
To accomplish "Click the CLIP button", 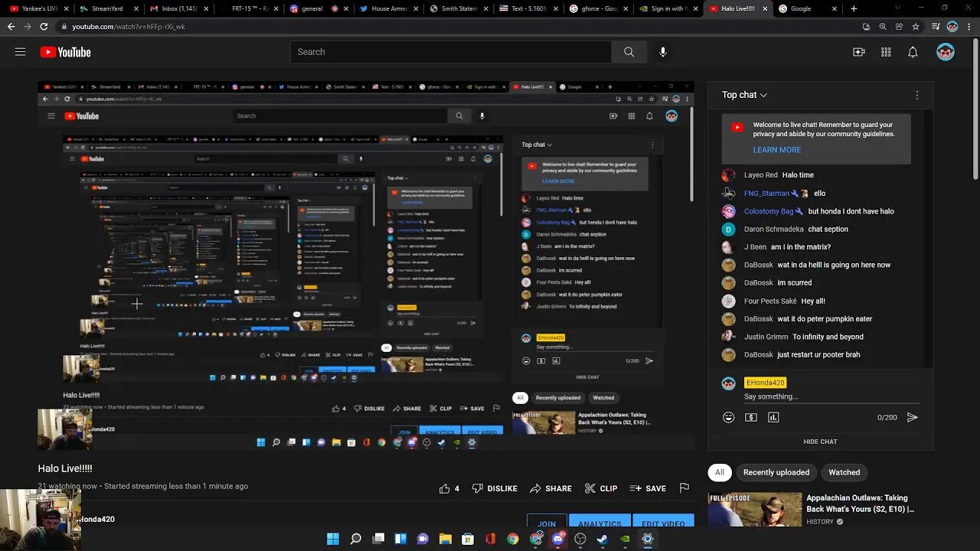I will click(x=601, y=488).
